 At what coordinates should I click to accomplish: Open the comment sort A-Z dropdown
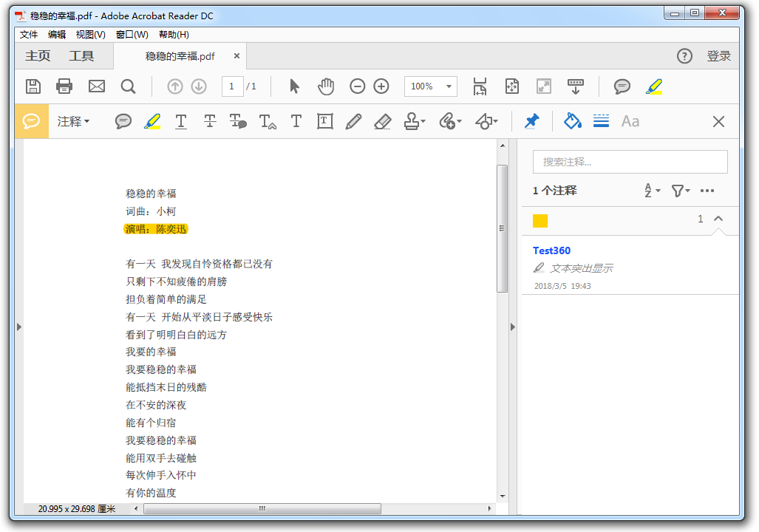(652, 191)
